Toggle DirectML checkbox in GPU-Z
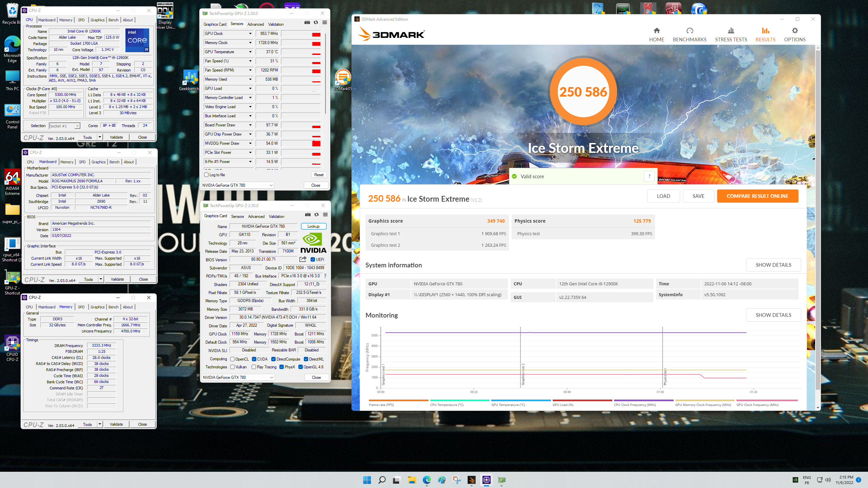 pos(306,359)
